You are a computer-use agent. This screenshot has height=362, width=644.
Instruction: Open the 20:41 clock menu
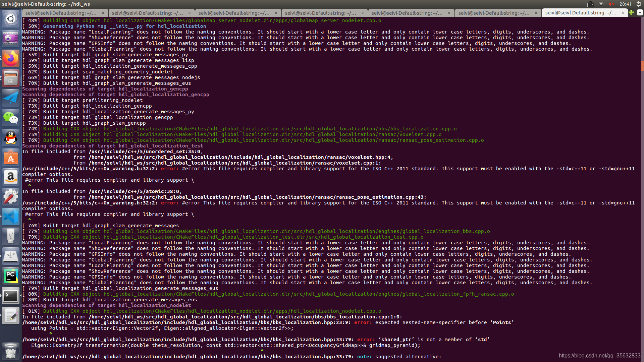pyautogui.click(x=626, y=4)
